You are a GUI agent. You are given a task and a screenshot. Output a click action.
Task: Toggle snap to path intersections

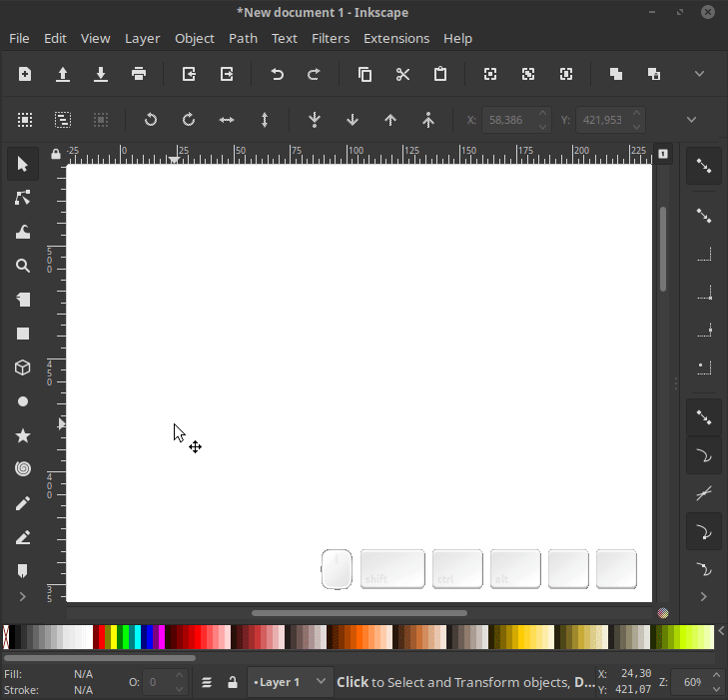(704, 493)
